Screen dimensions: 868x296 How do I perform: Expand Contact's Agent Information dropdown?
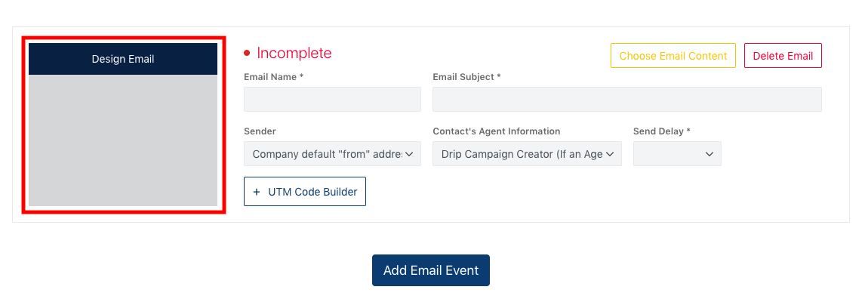tap(527, 153)
